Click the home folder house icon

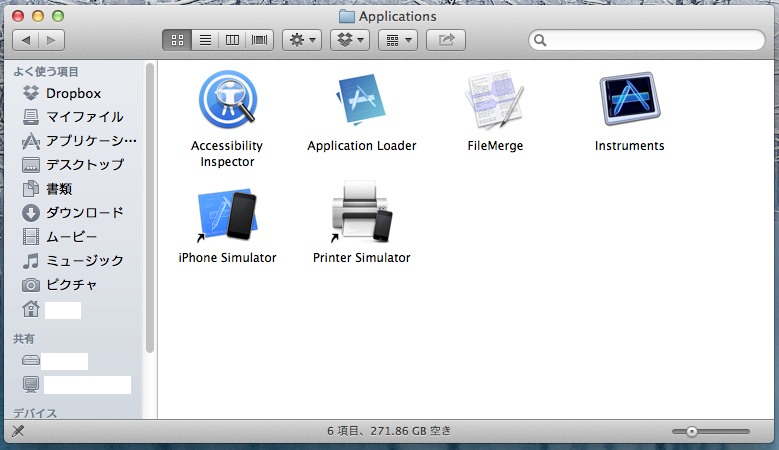tap(31, 309)
